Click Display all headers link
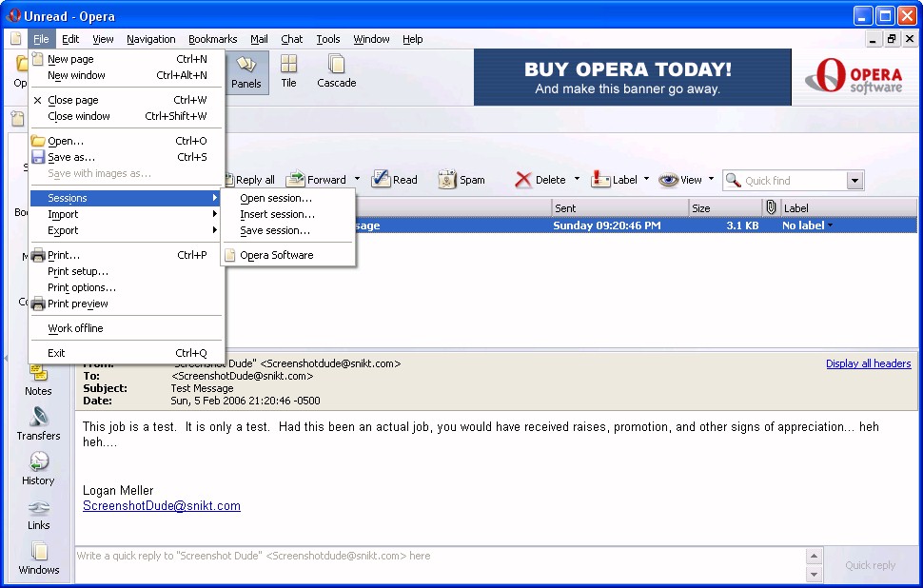The width and height of the screenshot is (923, 588). coord(868,363)
